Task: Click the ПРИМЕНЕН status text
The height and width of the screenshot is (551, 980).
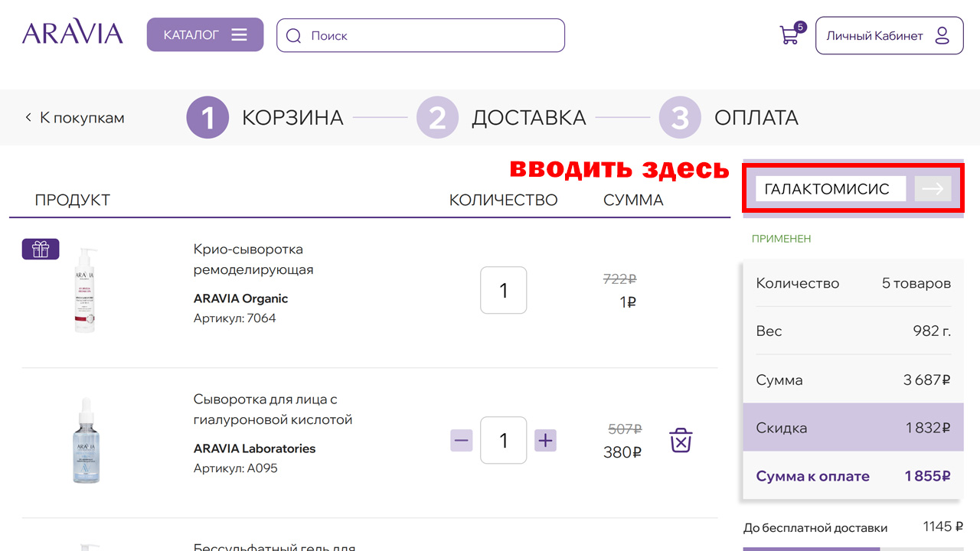Action: pos(781,239)
